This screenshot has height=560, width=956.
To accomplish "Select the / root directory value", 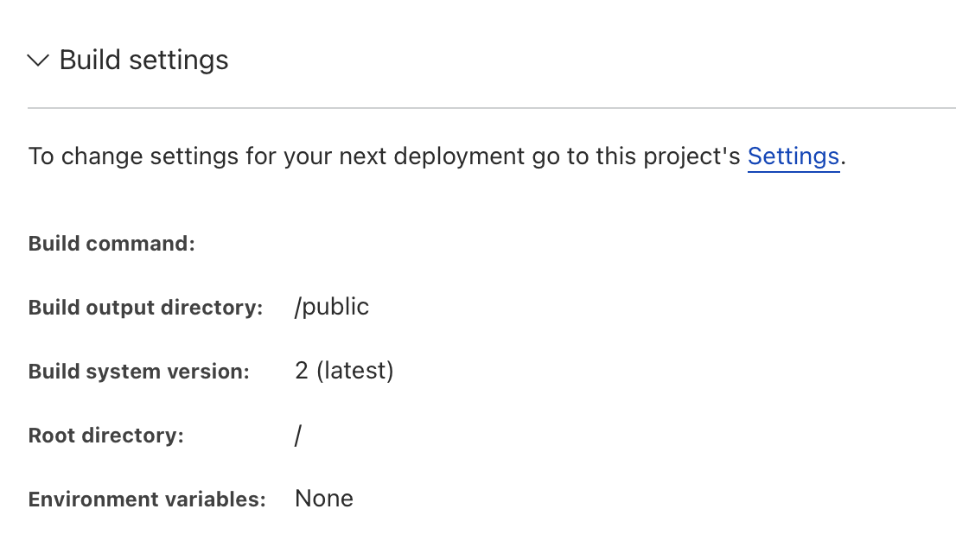I will click(298, 436).
